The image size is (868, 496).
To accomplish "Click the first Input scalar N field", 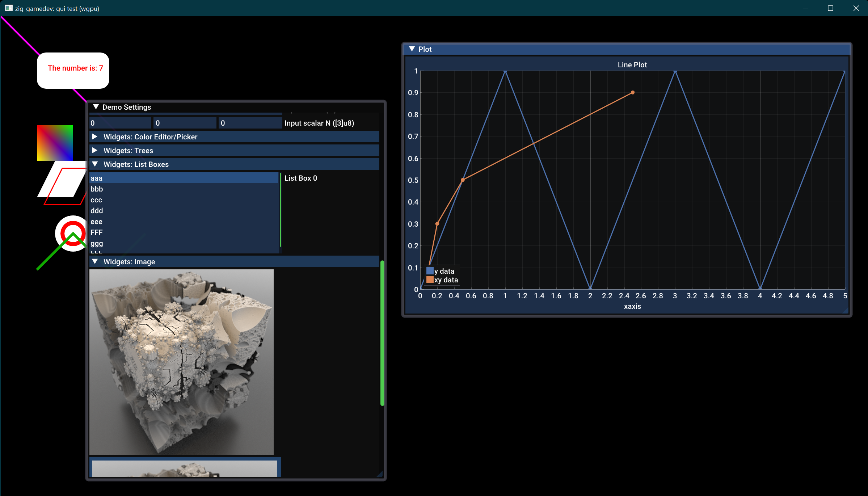I will 120,123.
